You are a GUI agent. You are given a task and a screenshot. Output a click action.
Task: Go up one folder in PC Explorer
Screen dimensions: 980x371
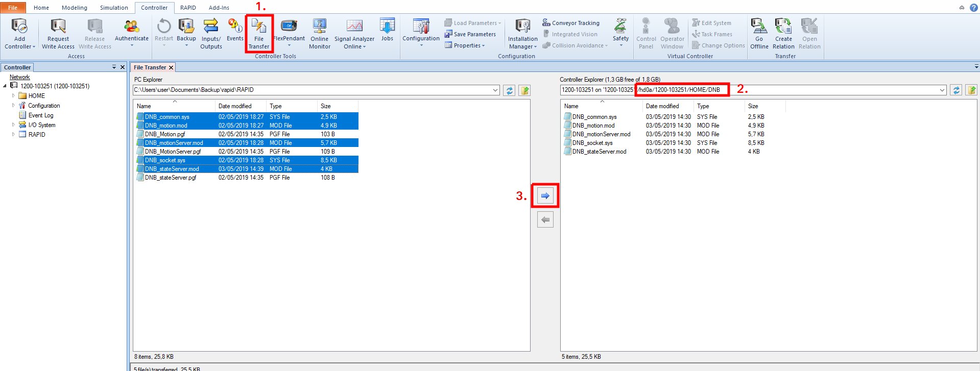pyautogui.click(x=524, y=90)
